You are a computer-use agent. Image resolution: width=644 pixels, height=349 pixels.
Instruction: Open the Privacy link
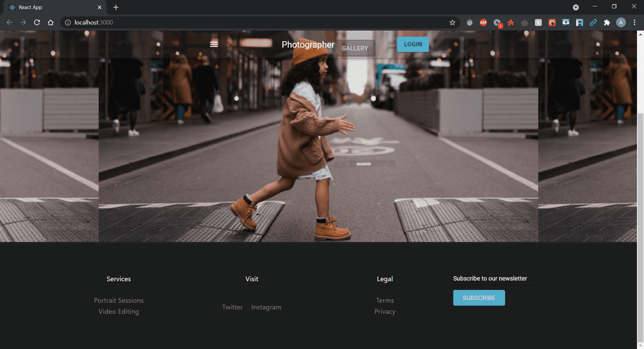(x=385, y=311)
